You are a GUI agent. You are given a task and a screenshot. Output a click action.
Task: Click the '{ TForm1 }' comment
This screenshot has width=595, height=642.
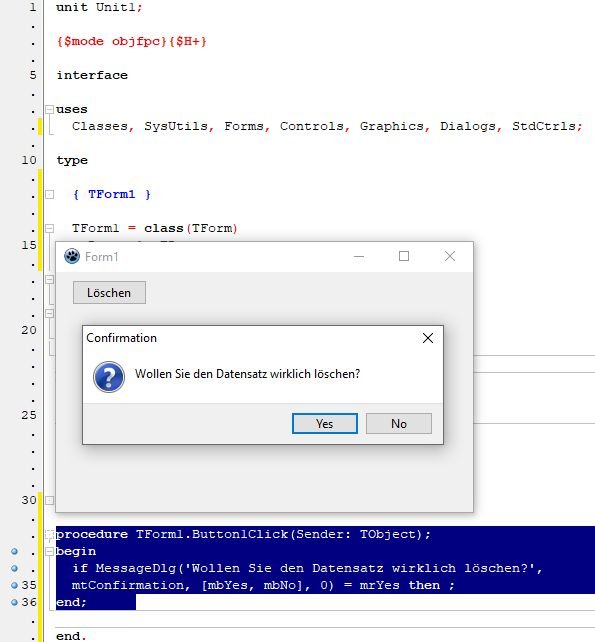[x=112, y=194]
